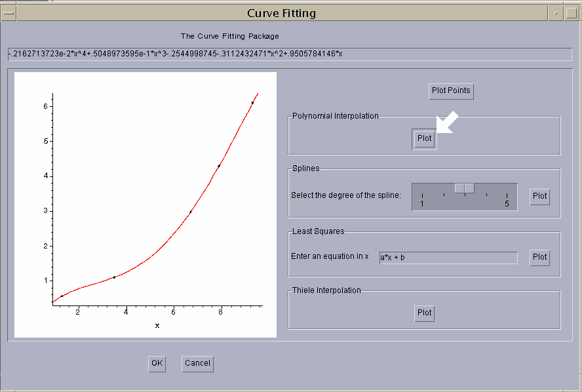Focus the Least Squares equation input field

coord(448,258)
